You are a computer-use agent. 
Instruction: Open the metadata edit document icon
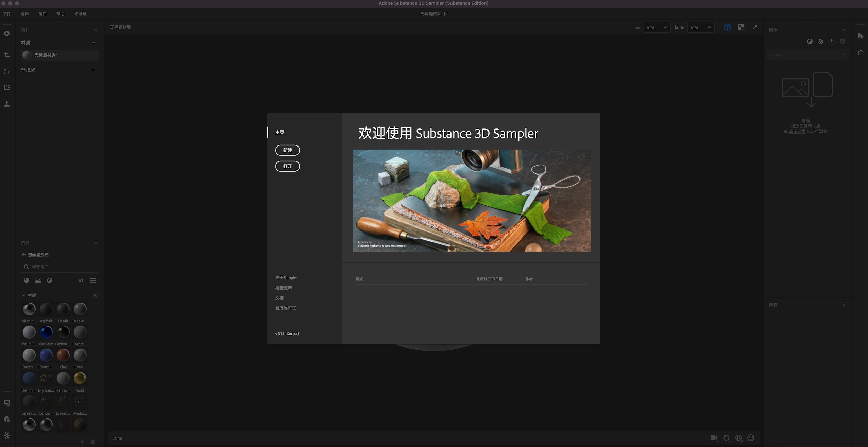point(861,36)
